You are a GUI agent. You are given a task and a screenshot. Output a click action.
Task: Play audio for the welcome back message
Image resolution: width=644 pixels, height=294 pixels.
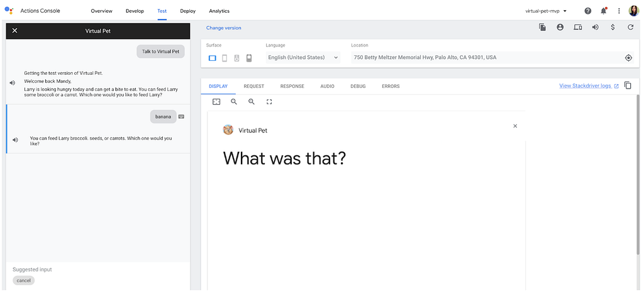pos(13,84)
